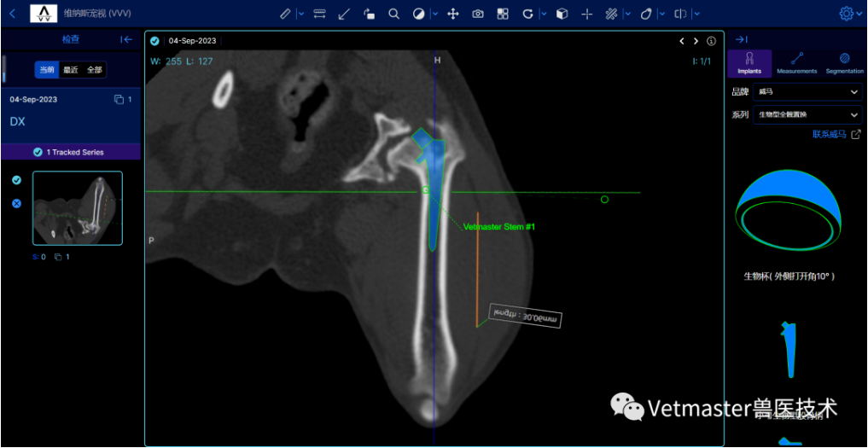
Task: Capture a screenshot with the camera icon
Action: pyautogui.click(x=478, y=14)
